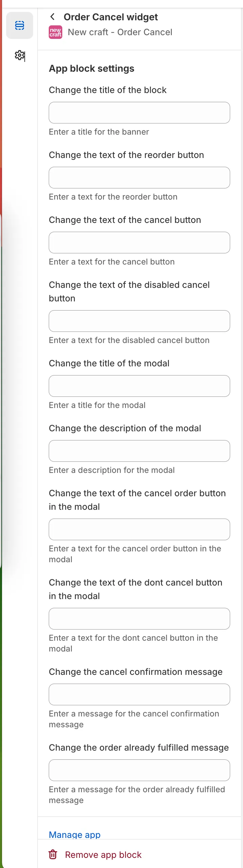Select the Order Cancel widget title

coord(111,17)
